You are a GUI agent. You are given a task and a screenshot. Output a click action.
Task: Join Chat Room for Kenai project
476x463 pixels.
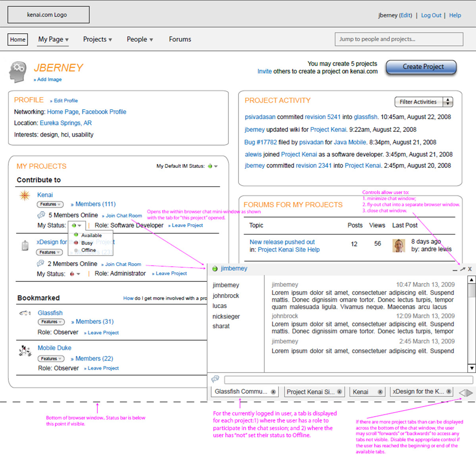pyautogui.click(x=122, y=216)
